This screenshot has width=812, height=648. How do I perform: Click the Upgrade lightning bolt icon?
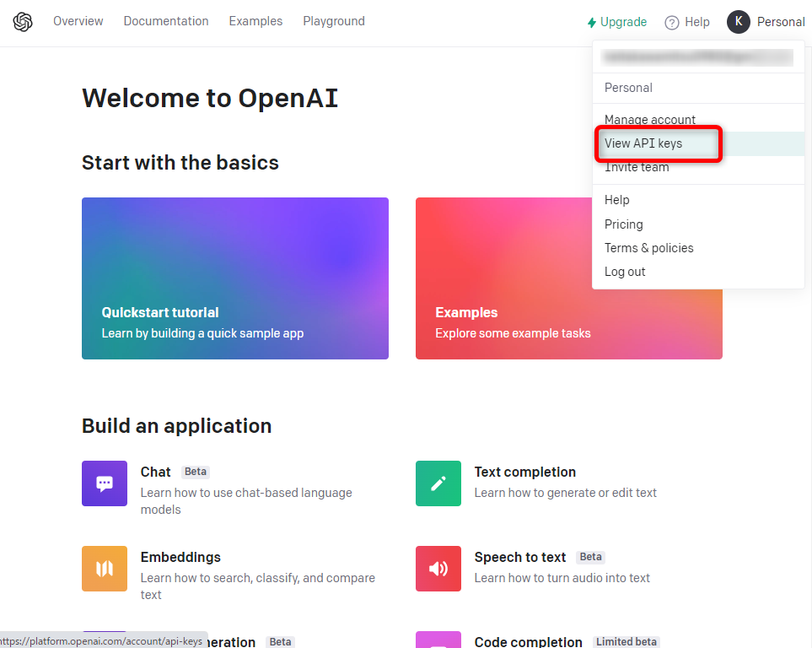click(591, 22)
